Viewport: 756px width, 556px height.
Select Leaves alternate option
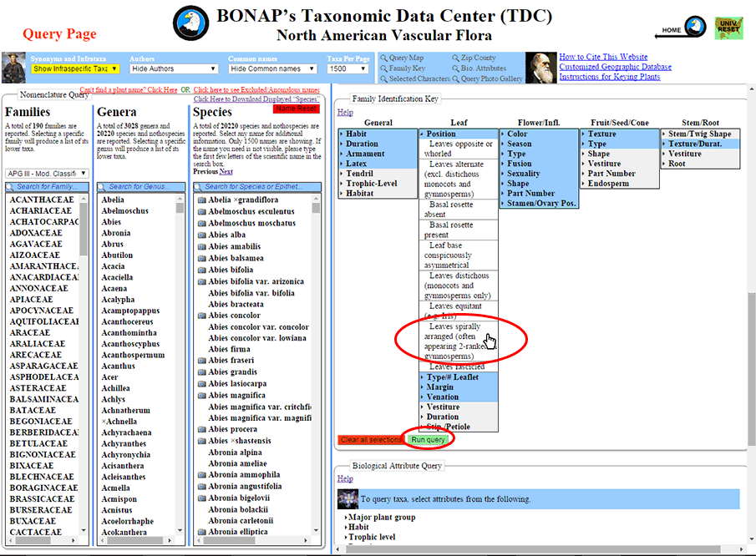pos(459,179)
